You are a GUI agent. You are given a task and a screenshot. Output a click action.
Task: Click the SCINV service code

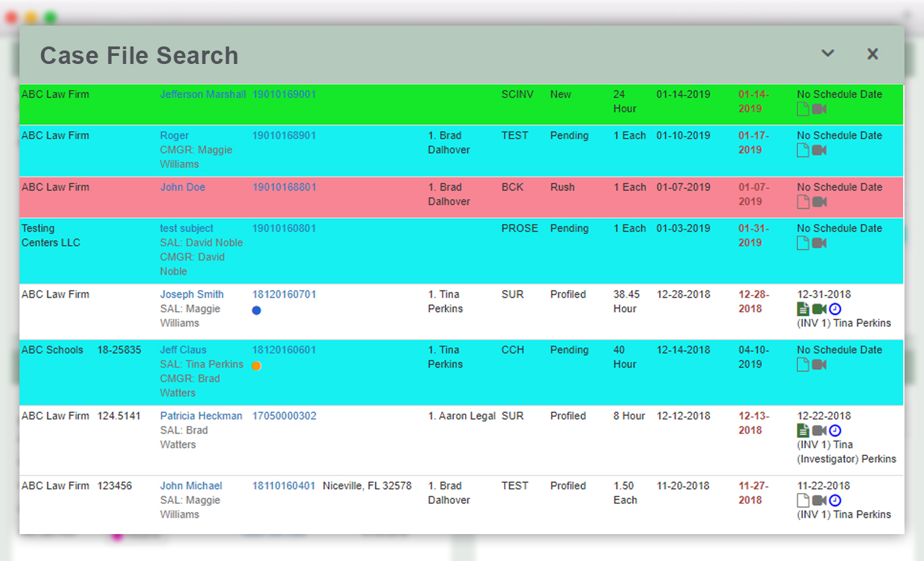pyautogui.click(x=518, y=94)
